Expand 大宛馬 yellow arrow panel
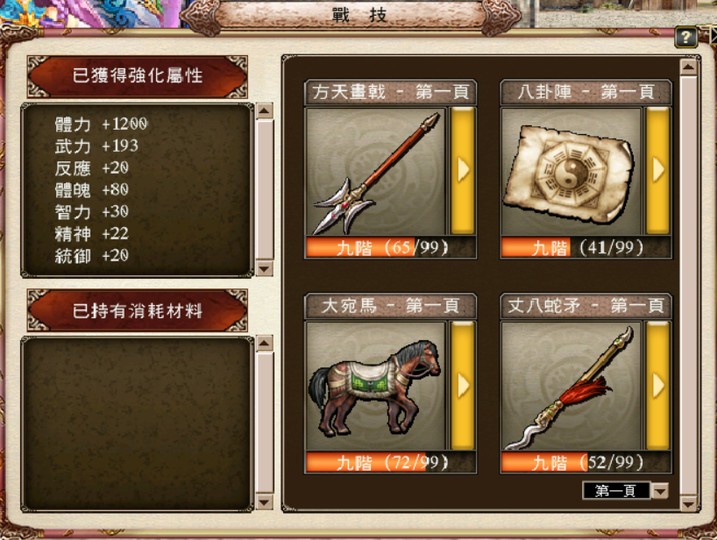Image resolution: width=717 pixels, height=540 pixels. point(463,385)
